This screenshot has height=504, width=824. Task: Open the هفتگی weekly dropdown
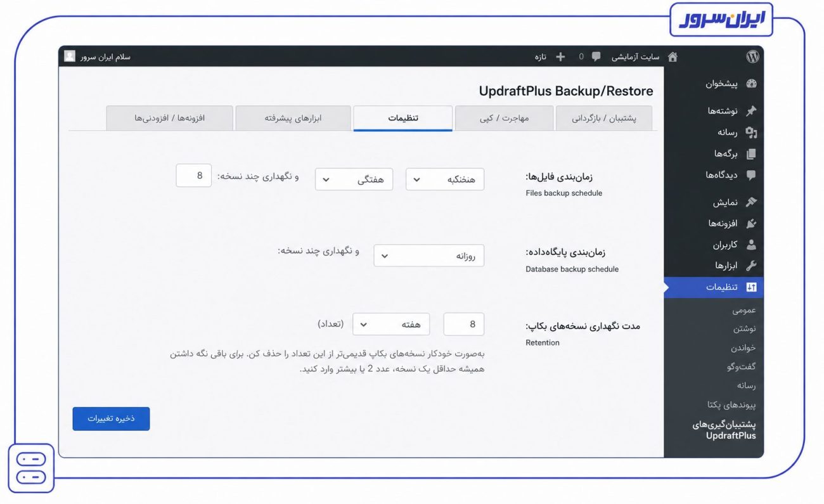tap(354, 179)
